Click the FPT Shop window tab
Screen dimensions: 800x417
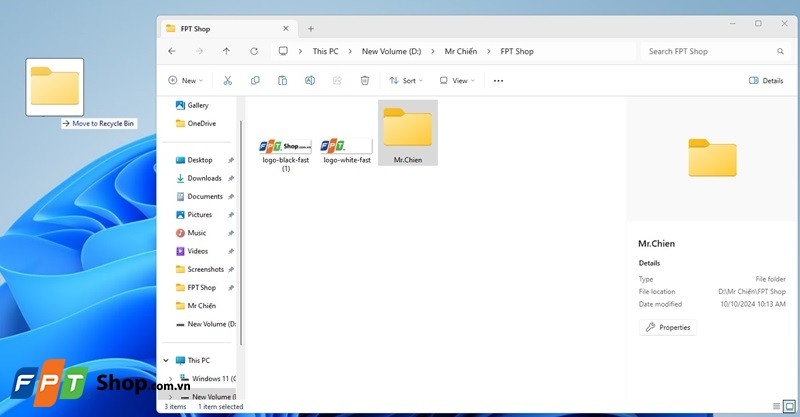(x=228, y=29)
